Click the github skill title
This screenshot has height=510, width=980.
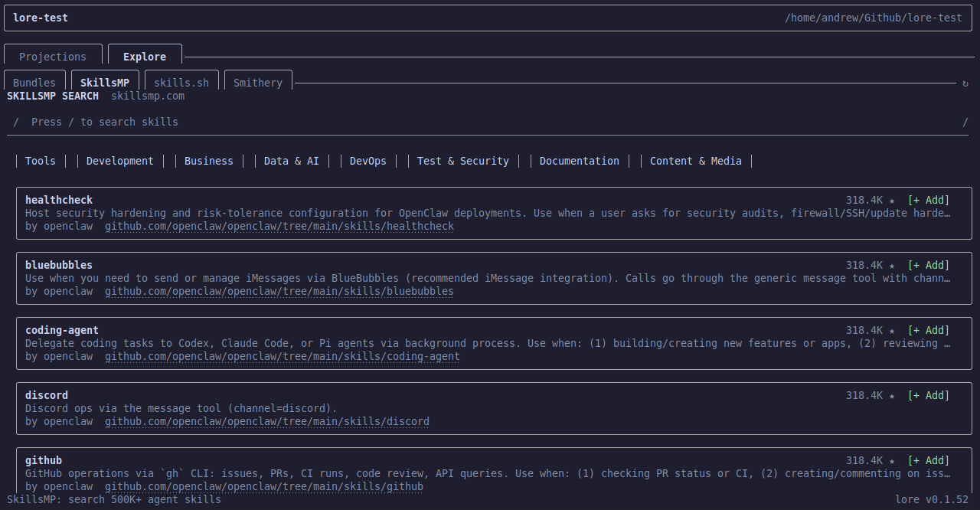tap(44, 460)
